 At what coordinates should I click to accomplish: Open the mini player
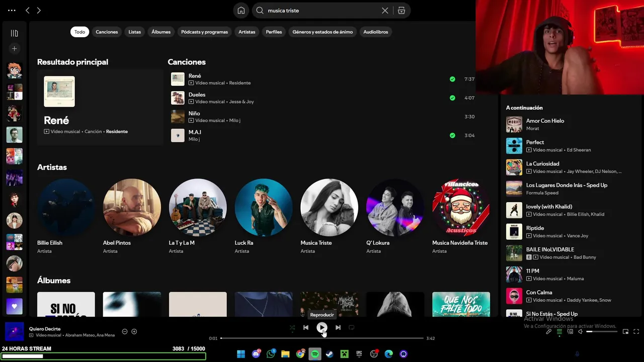coord(625,332)
